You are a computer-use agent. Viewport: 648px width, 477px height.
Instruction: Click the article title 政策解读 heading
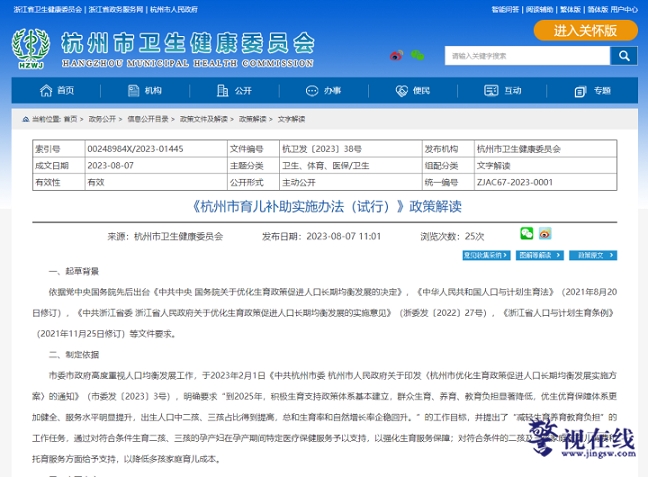pos(325,206)
